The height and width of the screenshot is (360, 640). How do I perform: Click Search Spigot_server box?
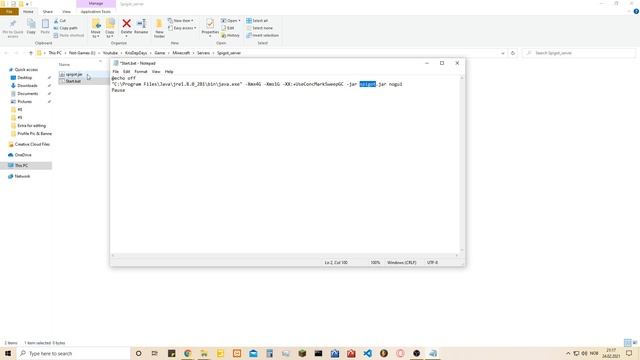point(579,53)
